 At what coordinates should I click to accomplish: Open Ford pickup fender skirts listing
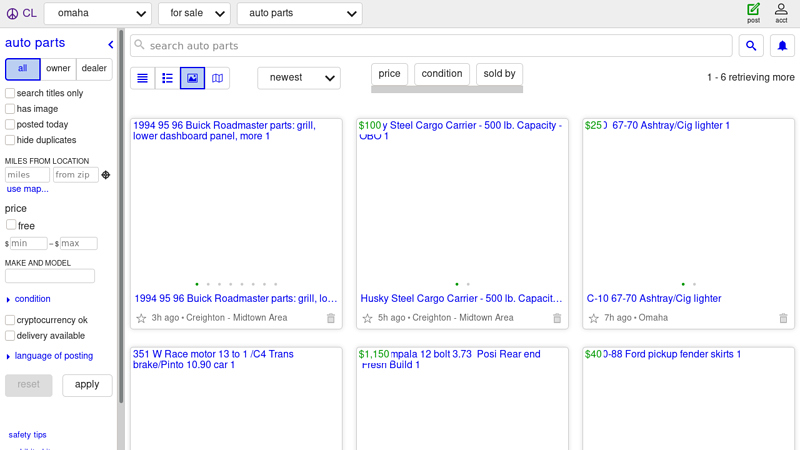pyautogui.click(x=663, y=354)
